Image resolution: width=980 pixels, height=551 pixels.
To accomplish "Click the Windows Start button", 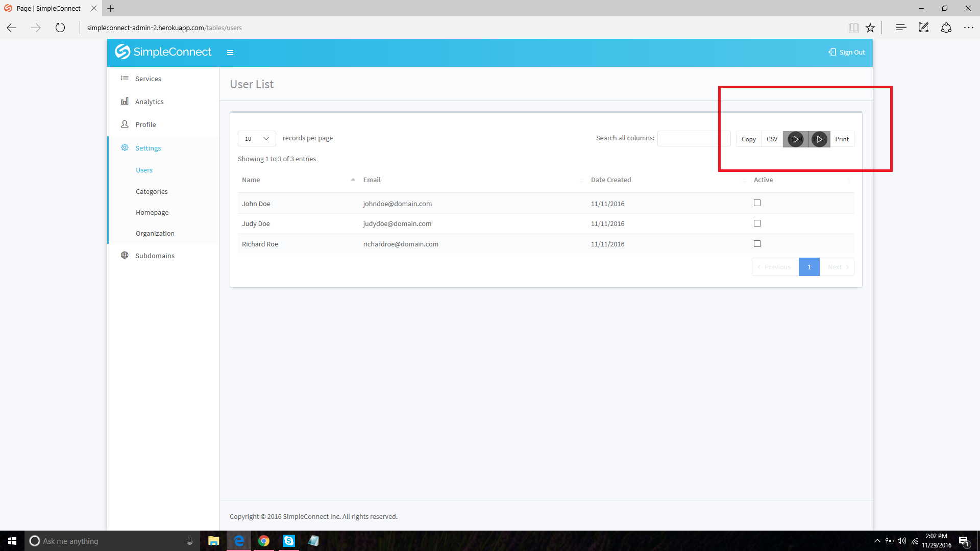I will pyautogui.click(x=12, y=541).
